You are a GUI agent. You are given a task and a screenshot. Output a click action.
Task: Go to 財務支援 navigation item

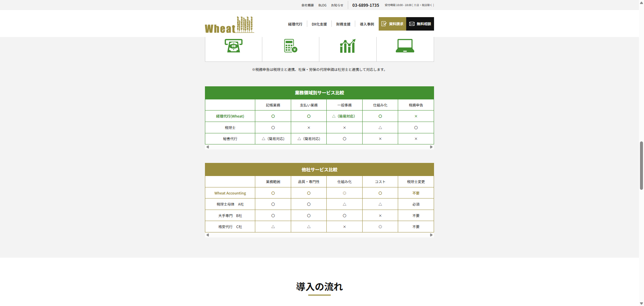[343, 24]
